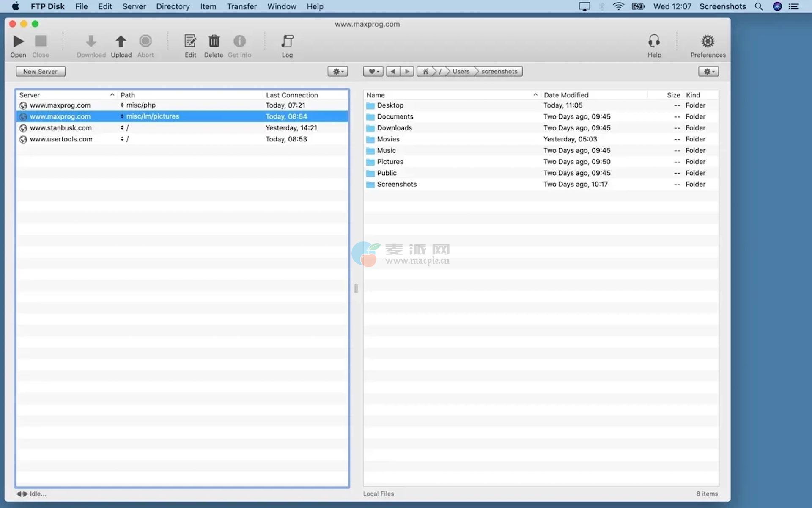Click the Upload arrow icon
Image resolution: width=812 pixels, height=508 pixels.
[x=121, y=41]
